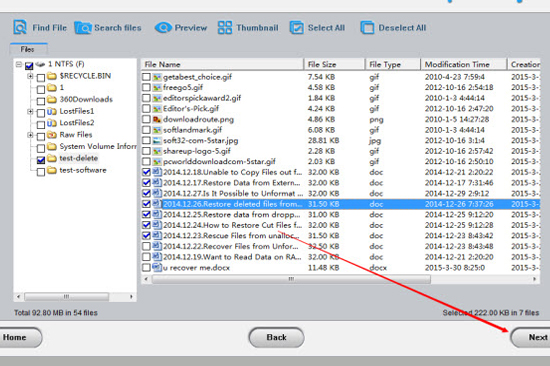Check the 2014.12.22.Recover Files checkbox
The image size is (550, 366).
tap(146, 246)
